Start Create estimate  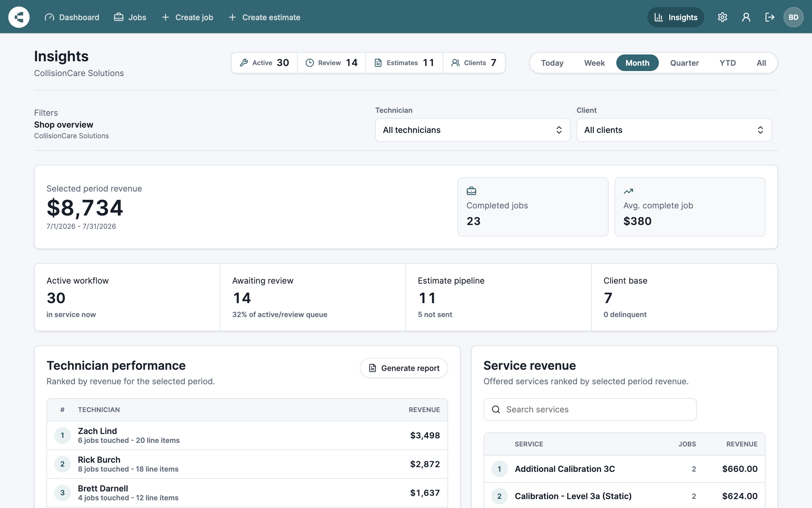click(x=264, y=17)
